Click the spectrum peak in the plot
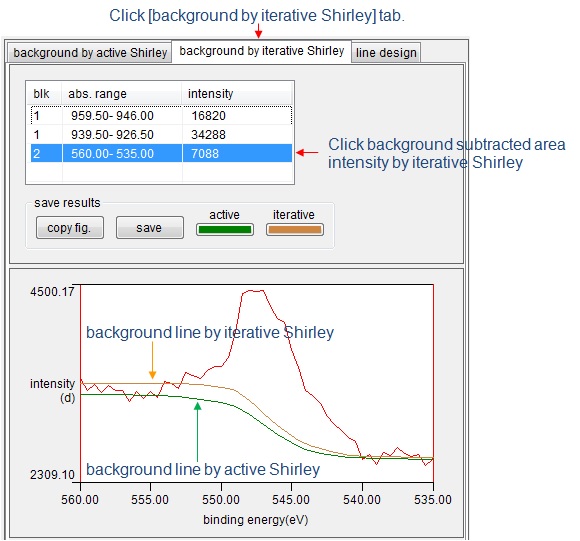 (254, 291)
